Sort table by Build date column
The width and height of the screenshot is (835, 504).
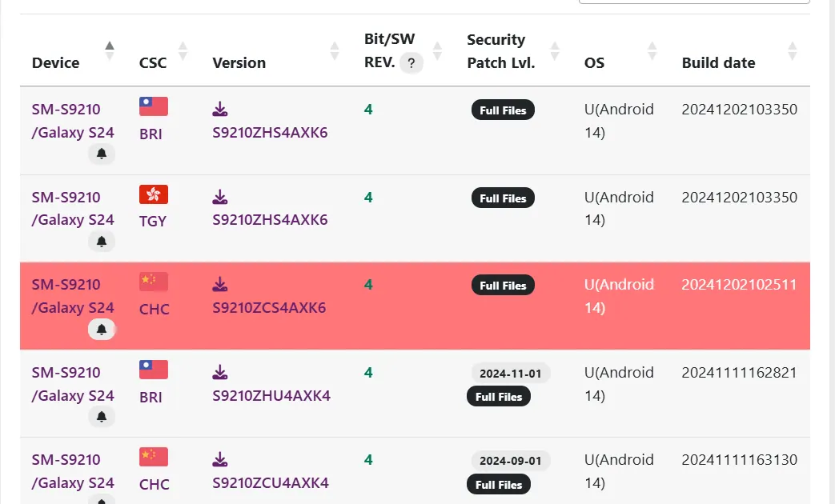[792, 51]
